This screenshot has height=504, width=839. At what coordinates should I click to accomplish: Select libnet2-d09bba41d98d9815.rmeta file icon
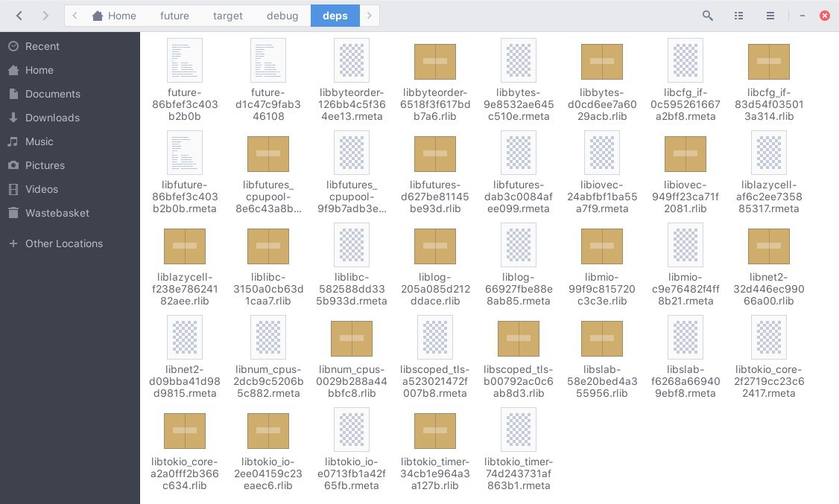pyautogui.click(x=185, y=337)
